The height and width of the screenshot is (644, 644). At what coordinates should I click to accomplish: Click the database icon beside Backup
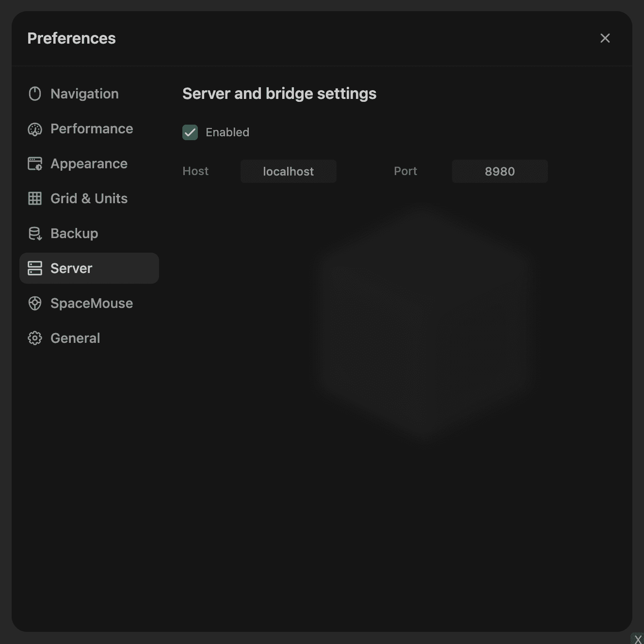35,234
